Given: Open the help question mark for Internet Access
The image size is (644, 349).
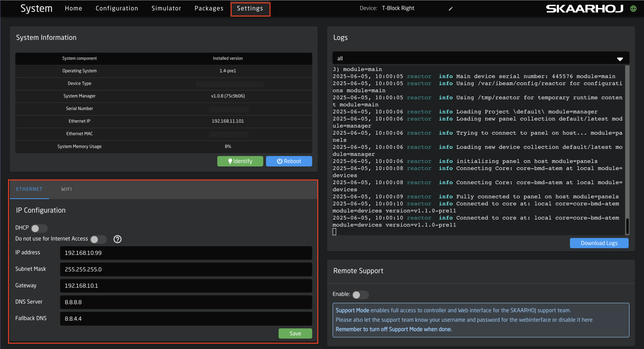Looking at the screenshot, I should (x=118, y=239).
